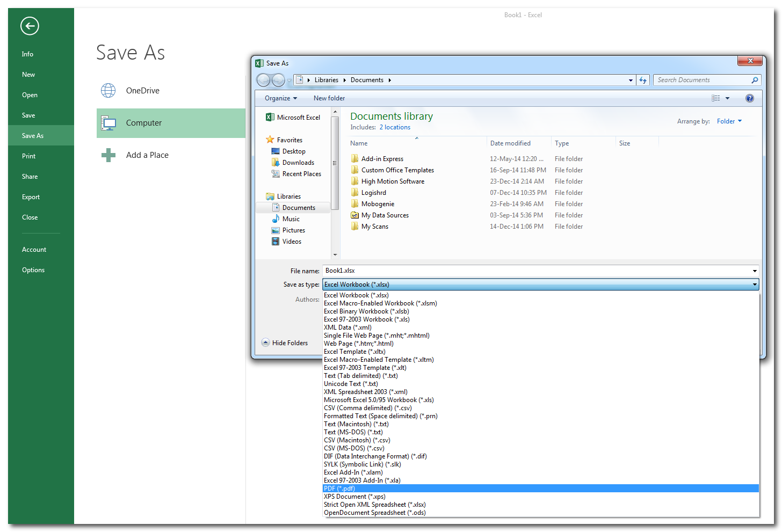Click the back arrow circle icon
782x532 pixels.
30,26
